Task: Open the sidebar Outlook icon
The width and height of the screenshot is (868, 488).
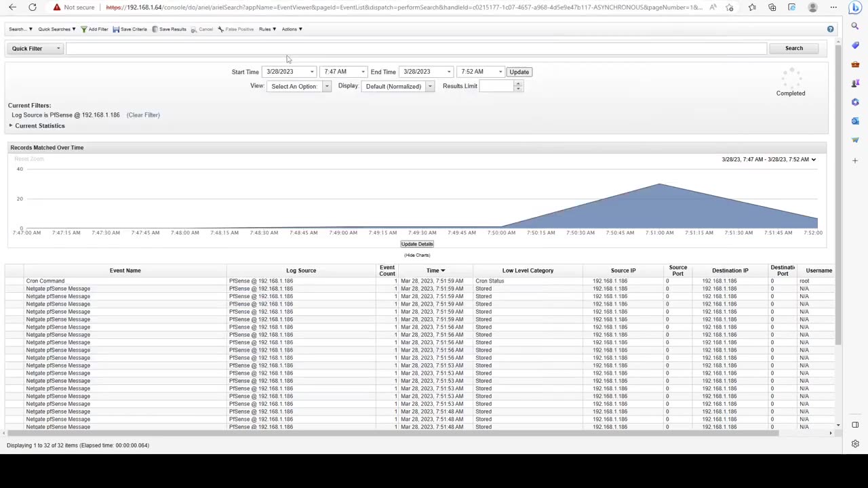Action: click(x=855, y=121)
